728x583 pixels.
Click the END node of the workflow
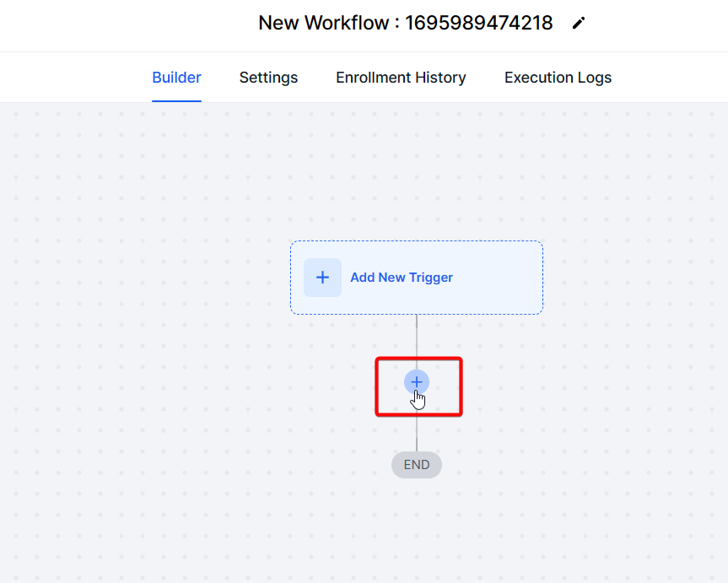point(416,464)
